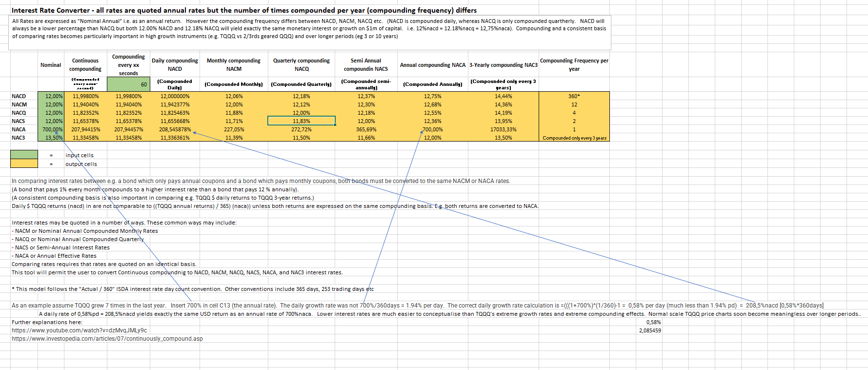Select the 365,69% semi-annual cell
Screen dimensions: 868x370
(366, 129)
